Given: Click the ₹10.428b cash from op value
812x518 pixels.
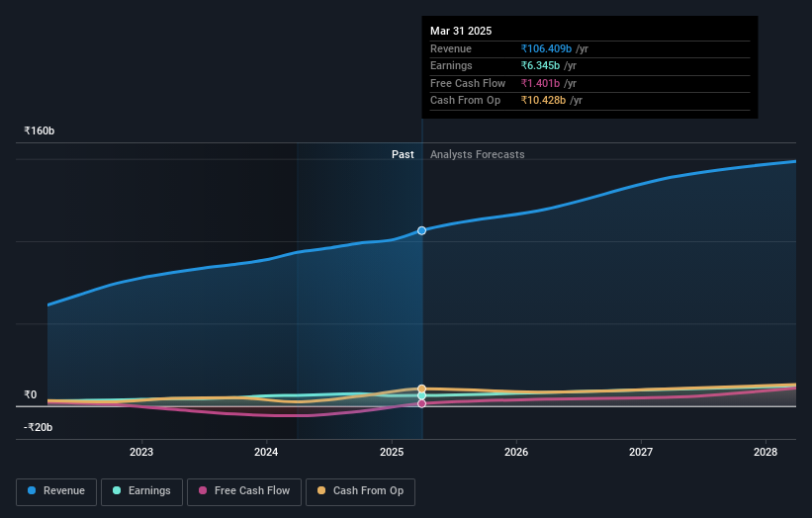Looking at the screenshot, I should (543, 101).
